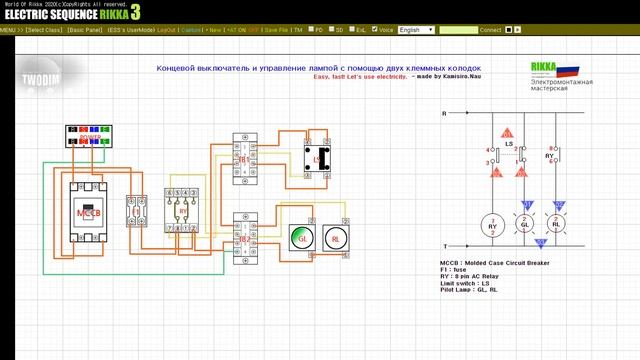Click the LS contact 4-3 in schematic
This screenshot has height=360, width=640.
(493, 156)
